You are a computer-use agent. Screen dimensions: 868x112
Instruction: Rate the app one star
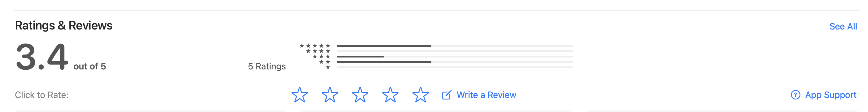click(299, 95)
